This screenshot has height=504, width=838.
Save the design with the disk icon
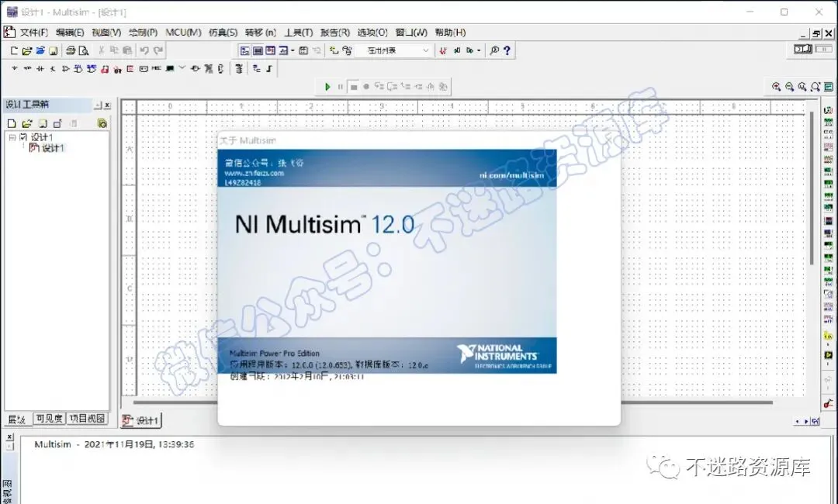pyautogui.click(x=53, y=50)
